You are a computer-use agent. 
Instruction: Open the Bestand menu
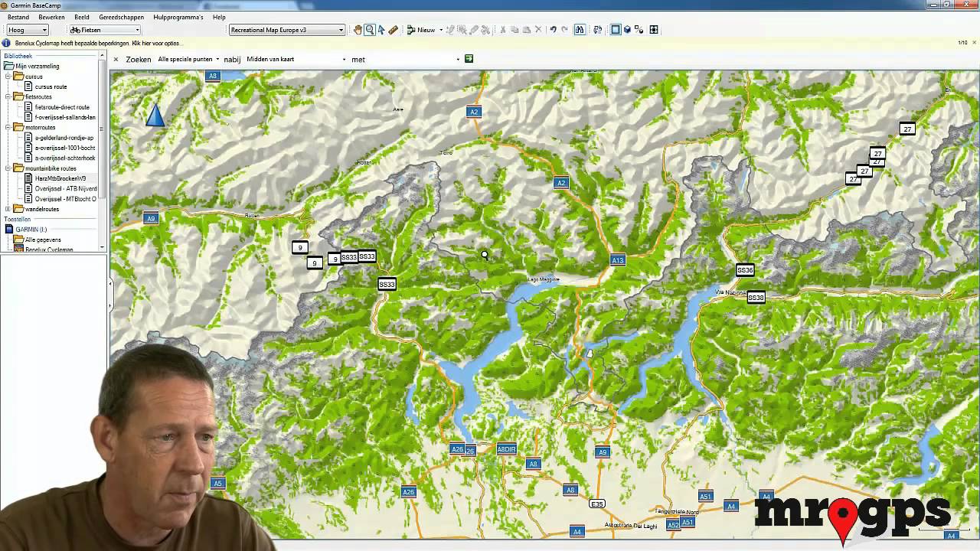(18, 17)
